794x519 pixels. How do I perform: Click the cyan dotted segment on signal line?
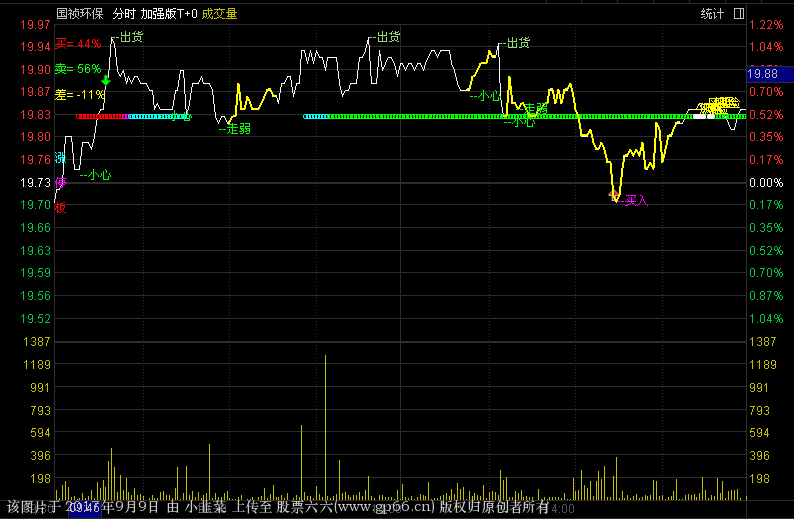click(x=150, y=117)
